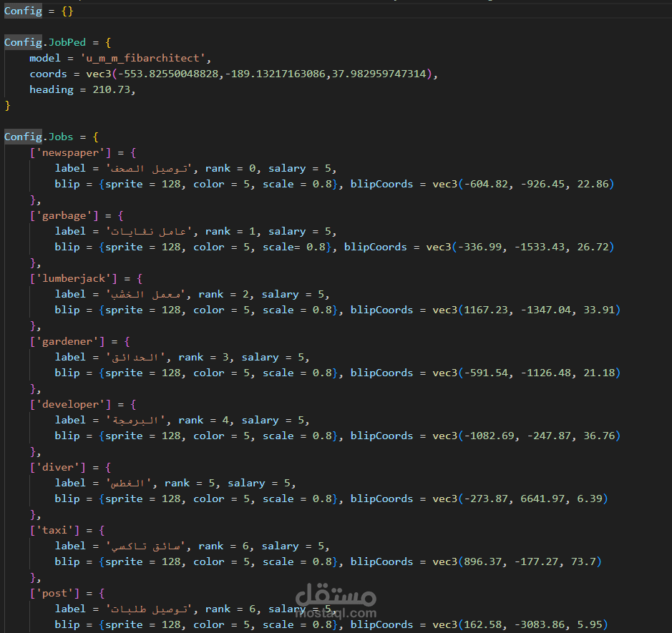Click developer blipCoords vec3(-1082.69, -247.87, 36.76)
The height and width of the screenshot is (633, 672).
526,436
